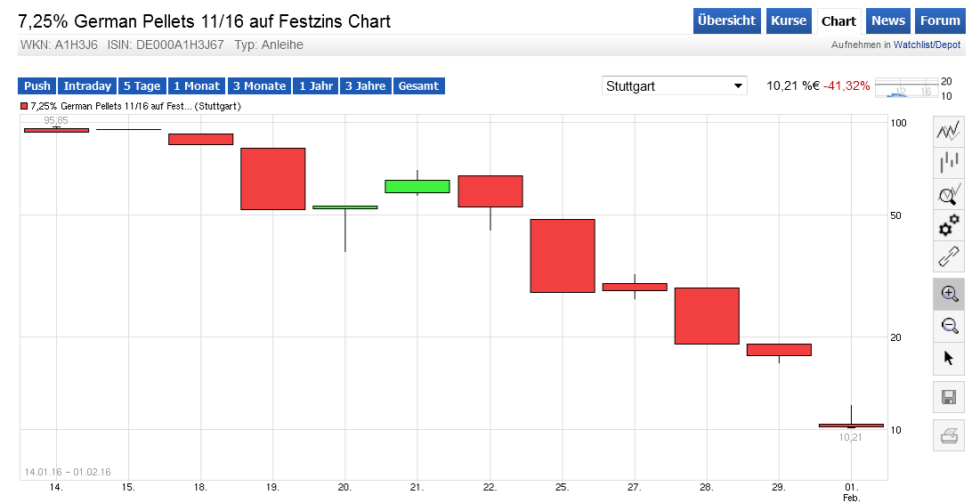Image resolution: width=980 pixels, height=503 pixels.
Task: Open the chart analysis magnifier tool
Action: click(948, 194)
